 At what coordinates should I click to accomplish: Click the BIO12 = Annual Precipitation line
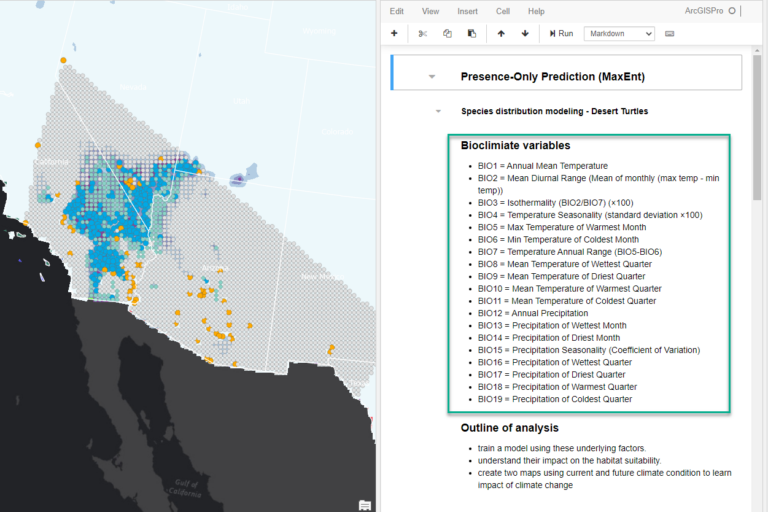point(533,313)
